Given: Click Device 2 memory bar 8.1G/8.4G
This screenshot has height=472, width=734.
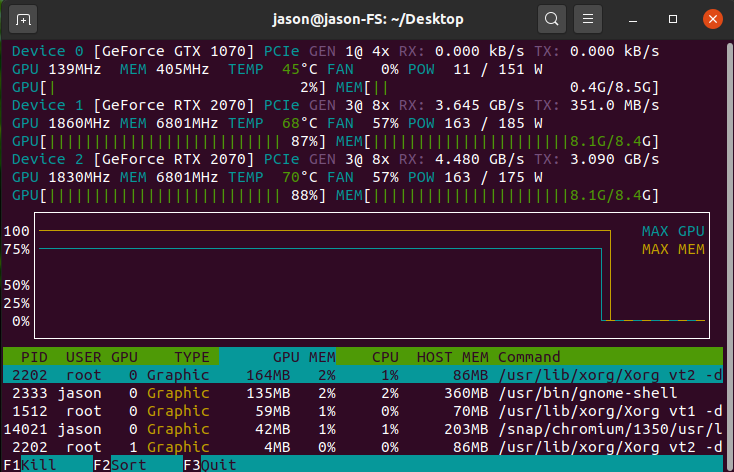Looking at the screenshot, I should (x=498, y=195).
